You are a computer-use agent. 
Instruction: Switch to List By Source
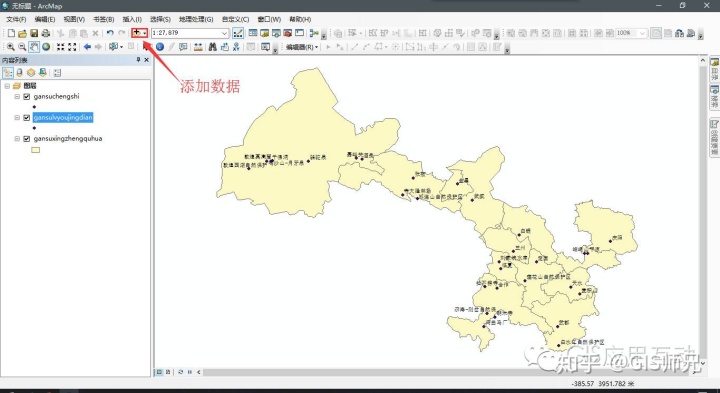(19, 73)
